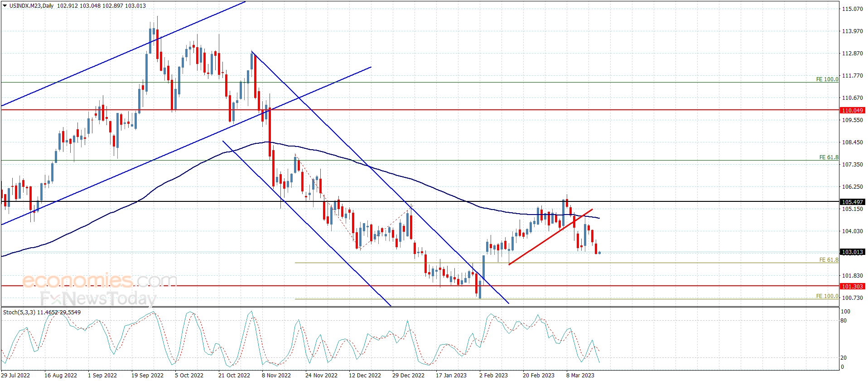868x381 pixels.
Task: Click the red 101.303 price level tag
Action: click(x=852, y=286)
